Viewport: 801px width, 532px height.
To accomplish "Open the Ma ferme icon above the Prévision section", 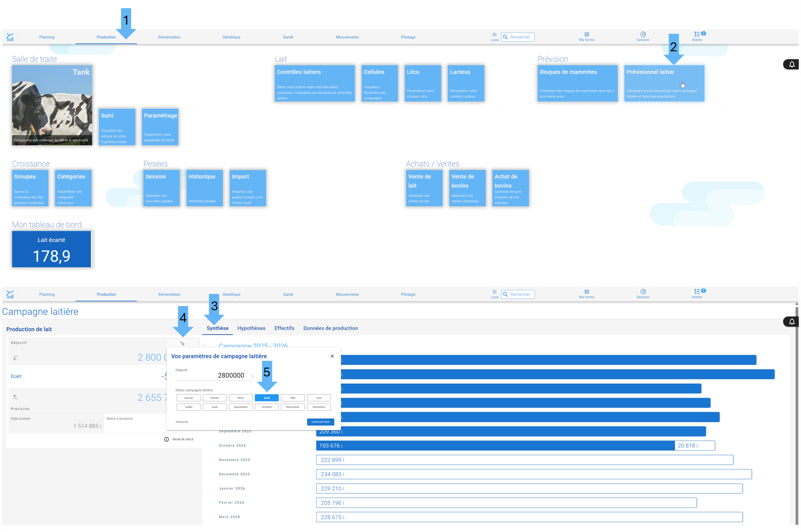I will 587,37.
